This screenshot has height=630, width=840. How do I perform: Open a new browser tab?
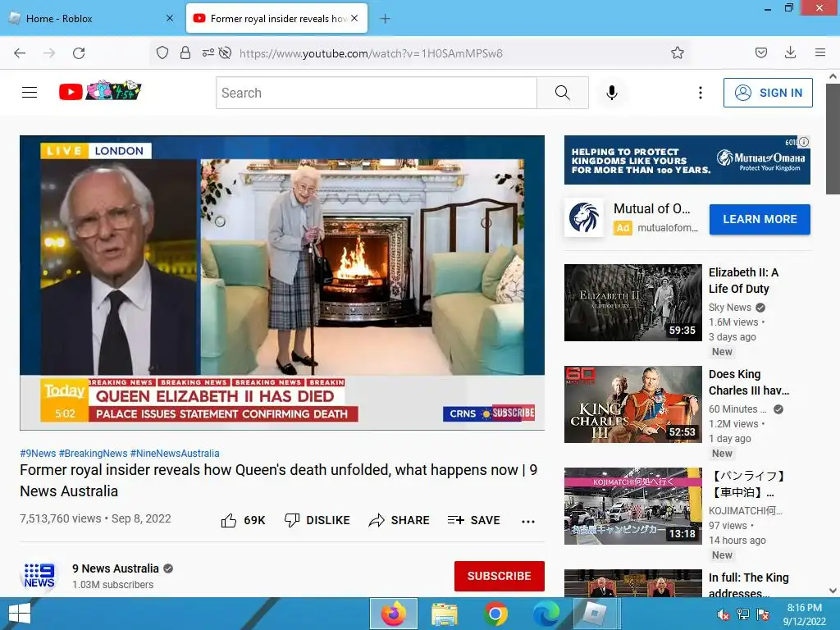point(385,19)
